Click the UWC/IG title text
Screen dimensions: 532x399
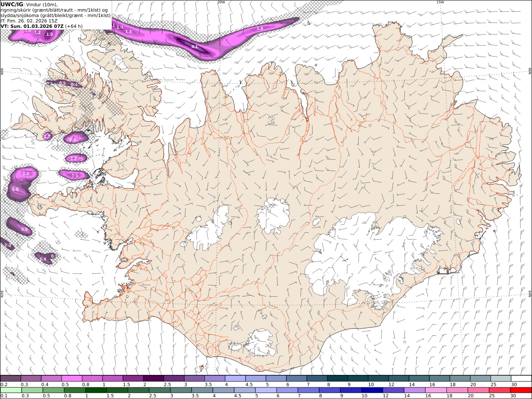(x=12, y=4)
